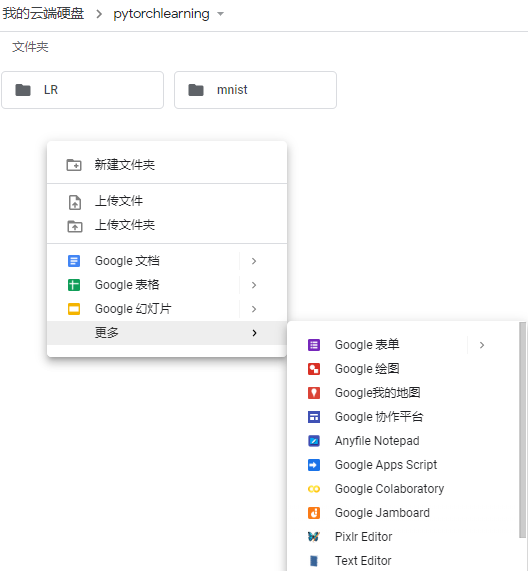The width and height of the screenshot is (528, 571).
Task: Click the new folder icon in the menu
Action: pos(74,165)
